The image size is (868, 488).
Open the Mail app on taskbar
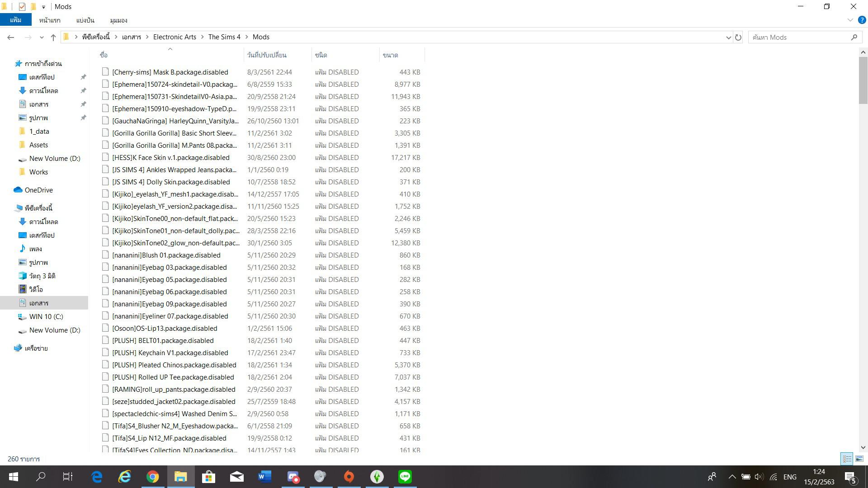236,477
